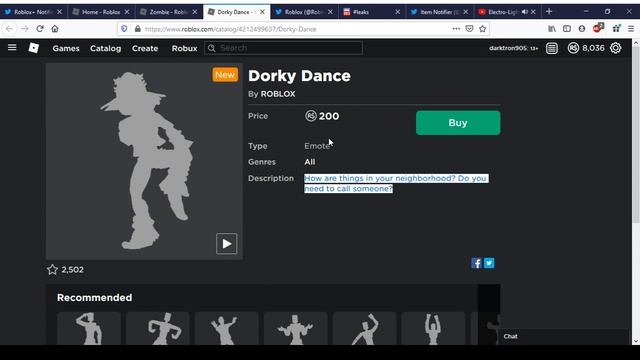Open the Roblox hamburger navigation menu
Image resolution: width=640 pixels, height=360 pixels.
(x=12, y=48)
